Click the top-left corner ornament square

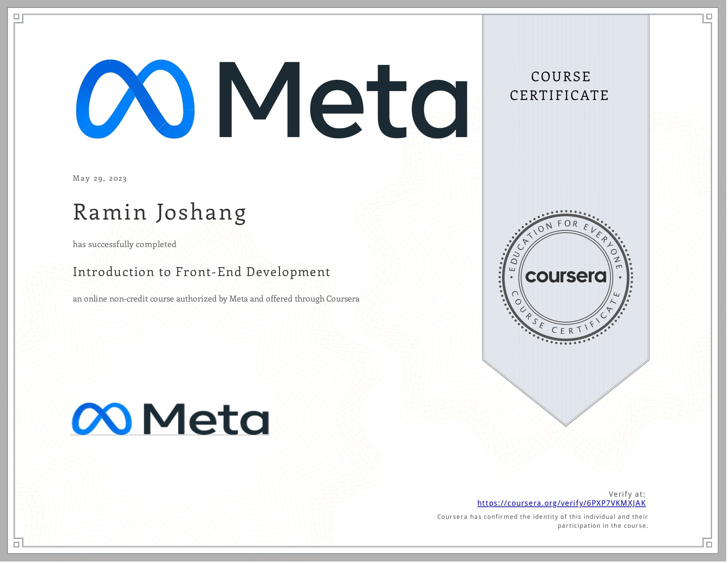pyautogui.click(x=17, y=17)
